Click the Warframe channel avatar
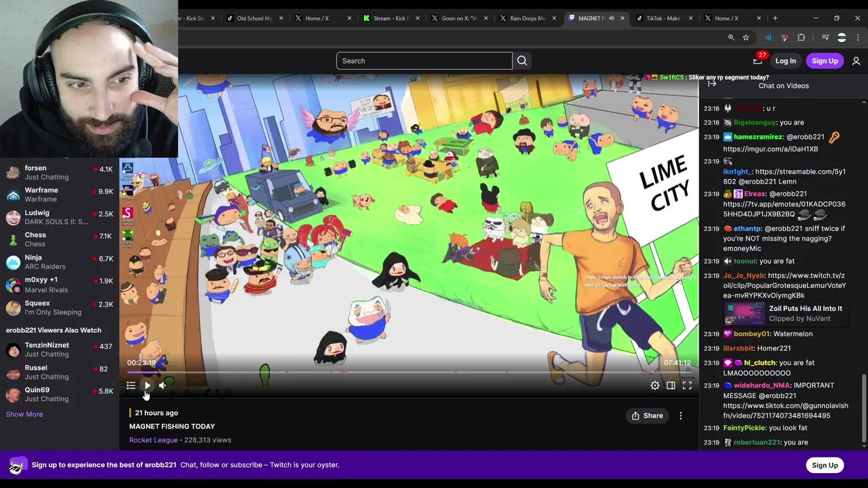 [13, 195]
